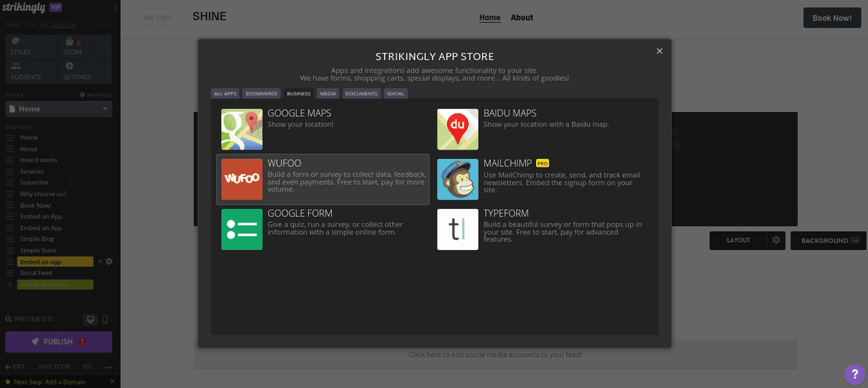This screenshot has height=388, width=868.
Task: Close the Strikingly App Store dialog
Action: pos(659,51)
